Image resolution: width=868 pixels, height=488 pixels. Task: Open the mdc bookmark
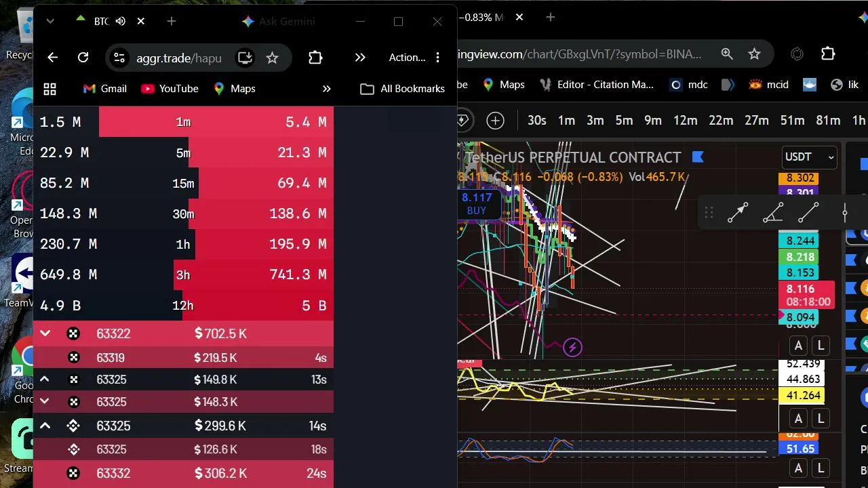(x=688, y=85)
